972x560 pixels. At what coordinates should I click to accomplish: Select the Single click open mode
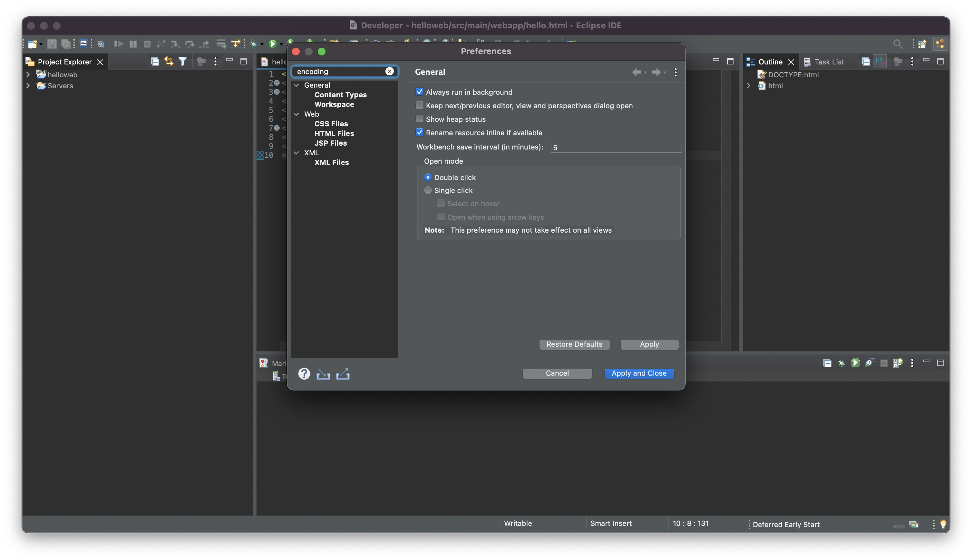click(x=428, y=190)
